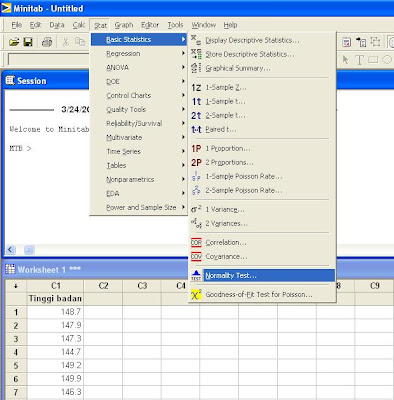This screenshot has width=394, height=400.
Task: Click the 2-Sample Poisson Rate icon
Action: (x=196, y=190)
